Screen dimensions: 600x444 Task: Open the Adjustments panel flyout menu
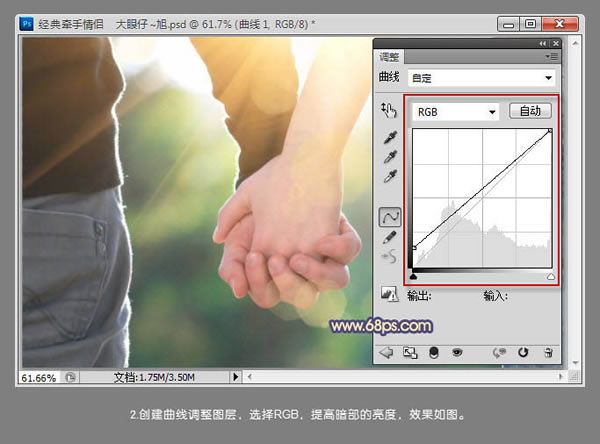click(x=552, y=57)
